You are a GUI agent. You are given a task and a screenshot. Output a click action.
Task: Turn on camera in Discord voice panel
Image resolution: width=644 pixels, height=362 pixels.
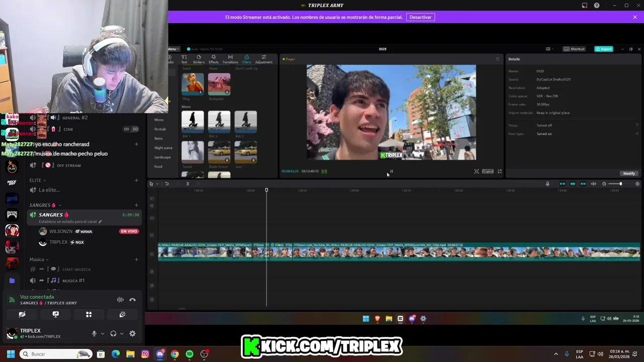point(22,314)
